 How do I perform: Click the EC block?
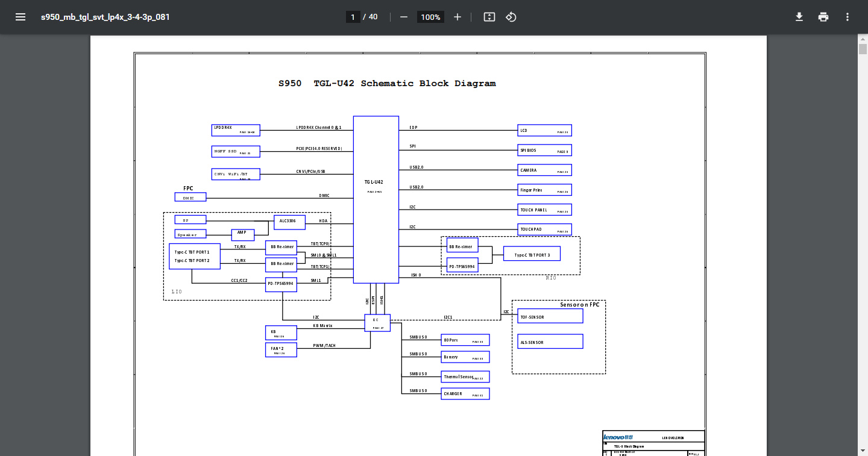click(377, 323)
